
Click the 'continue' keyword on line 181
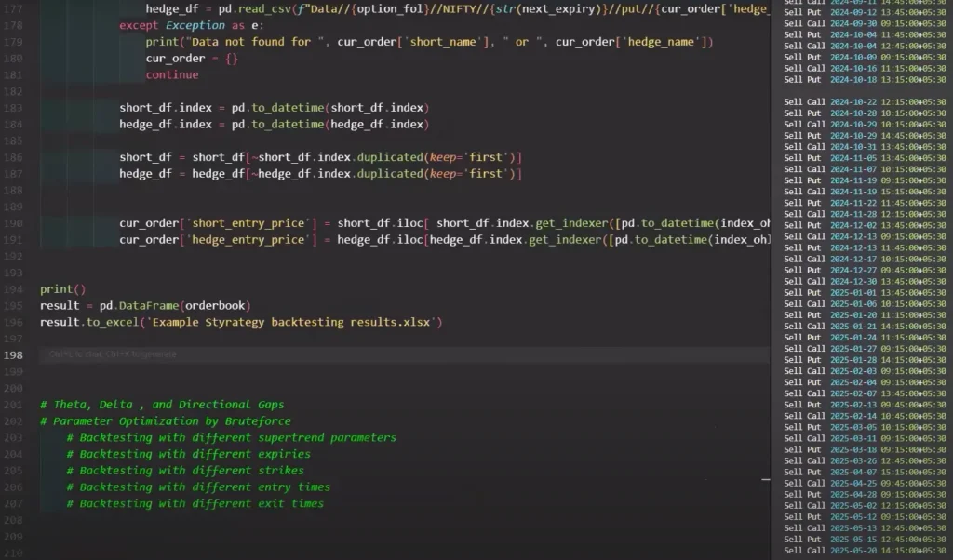tap(171, 75)
